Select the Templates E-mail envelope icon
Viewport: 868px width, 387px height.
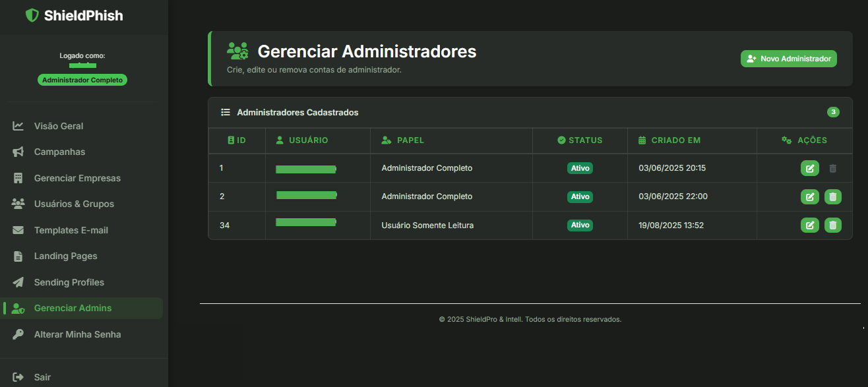point(17,229)
